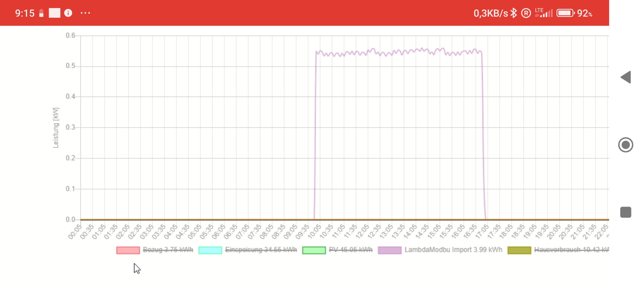The width and height of the screenshot is (644, 290).
Task: Toggle the PV 45.05 kWh legend entry
Action: click(350, 250)
